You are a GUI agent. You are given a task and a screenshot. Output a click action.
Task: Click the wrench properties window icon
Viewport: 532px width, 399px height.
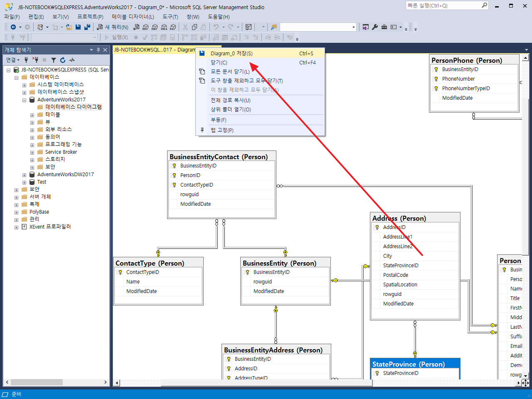tap(375, 27)
